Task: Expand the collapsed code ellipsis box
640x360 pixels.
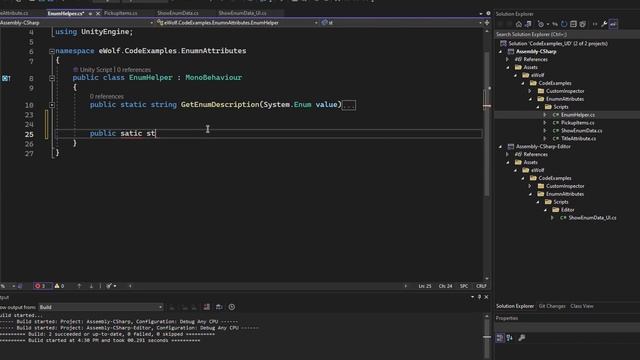Action: [349, 105]
